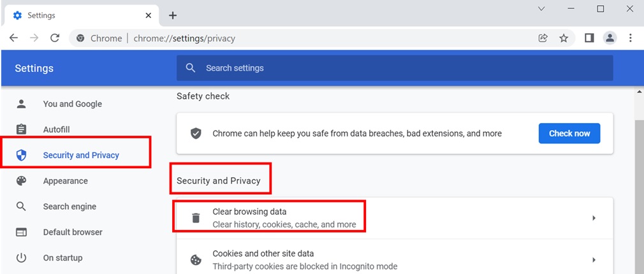
Task: Open On startup settings
Action: tap(62, 258)
